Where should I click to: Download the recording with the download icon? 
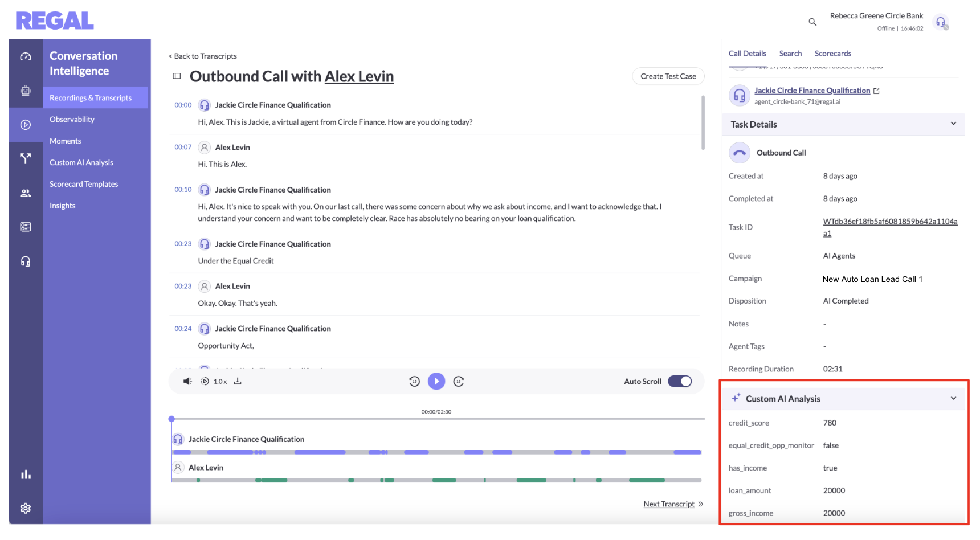click(238, 381)
